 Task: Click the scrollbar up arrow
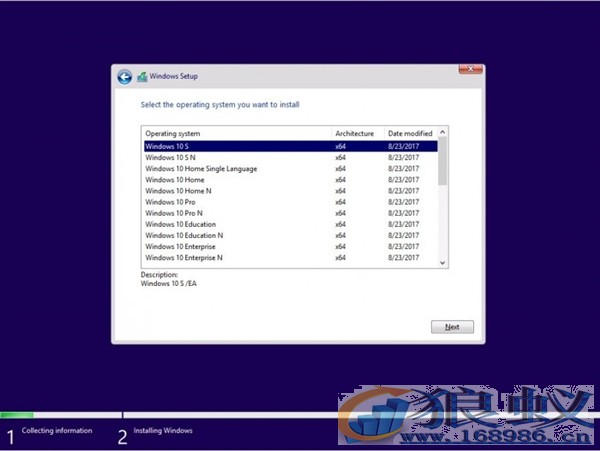click(443, 132)
